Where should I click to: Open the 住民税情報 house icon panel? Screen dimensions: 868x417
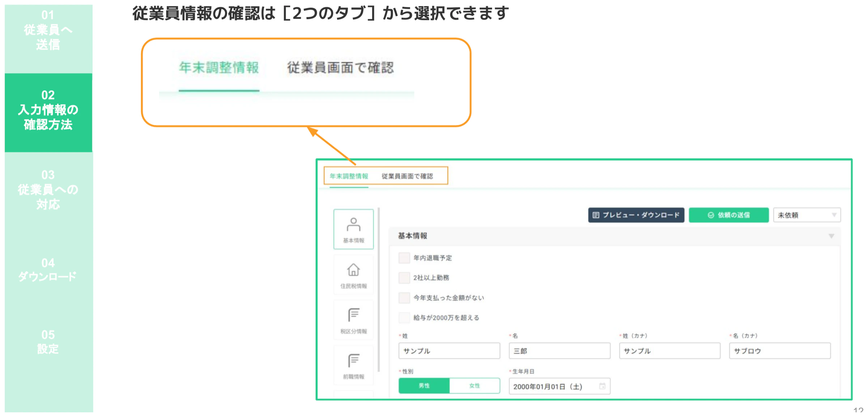(353, 275)
